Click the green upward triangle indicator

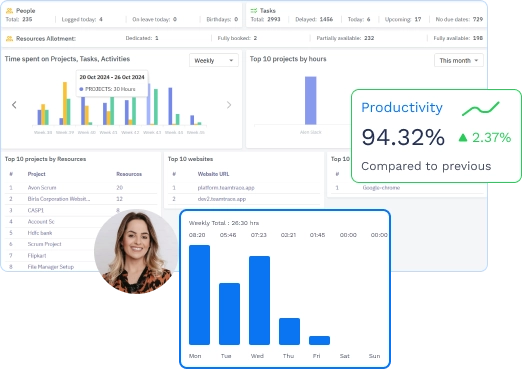(463, 137)
